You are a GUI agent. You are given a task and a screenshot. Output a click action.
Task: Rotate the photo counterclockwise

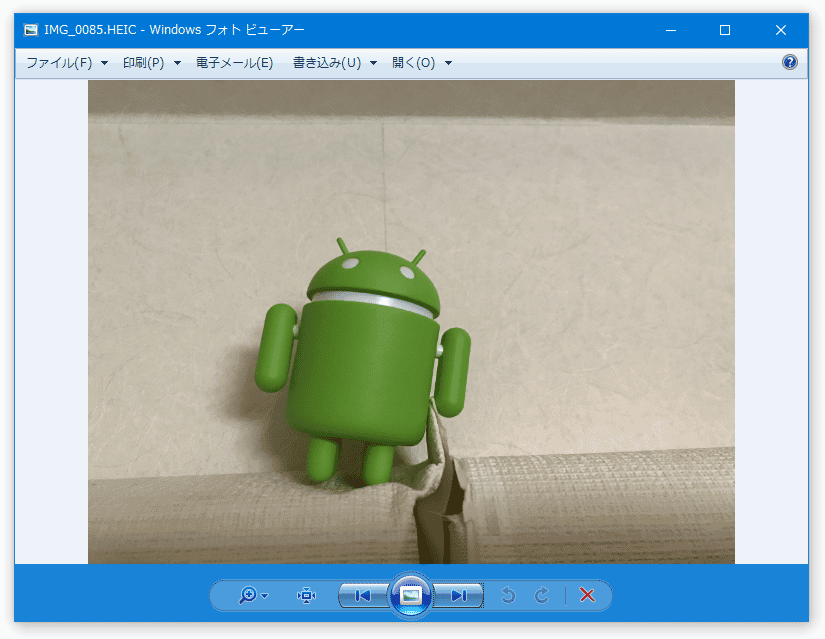(508, 595)
